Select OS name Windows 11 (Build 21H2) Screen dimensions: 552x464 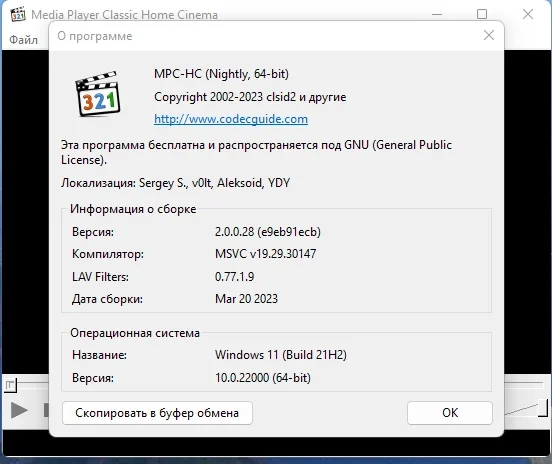pos(281,355)
